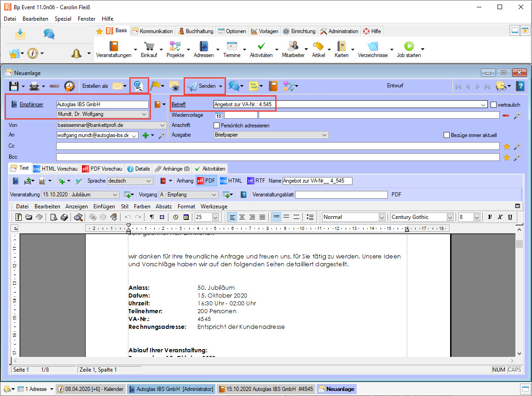Click the Job starten green play icon
This screenshot has width=532, height=396.
(x=409, y=46)
